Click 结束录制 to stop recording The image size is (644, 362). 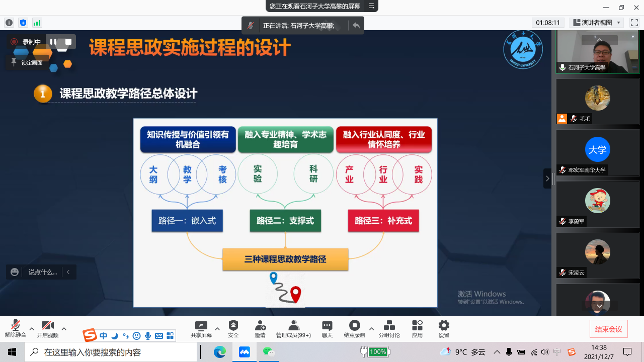[x=354, y=329]
